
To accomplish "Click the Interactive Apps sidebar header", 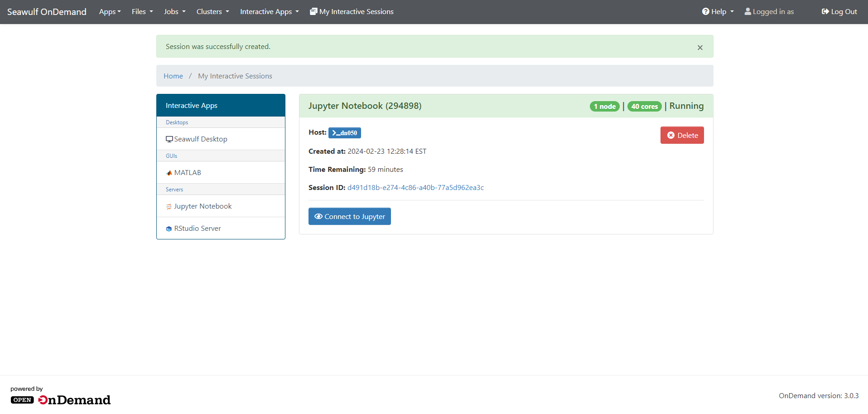I will [x=221, y=105].
